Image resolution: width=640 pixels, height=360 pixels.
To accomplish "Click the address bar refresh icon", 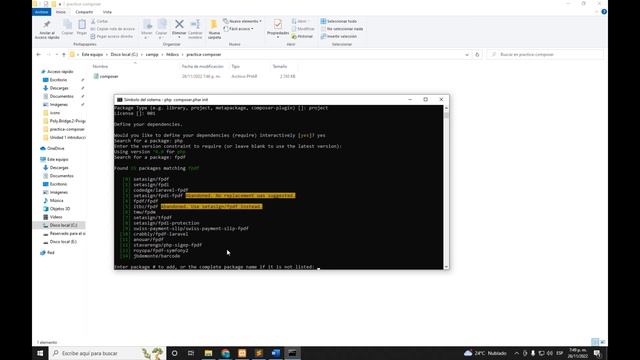I will [477, 54].
